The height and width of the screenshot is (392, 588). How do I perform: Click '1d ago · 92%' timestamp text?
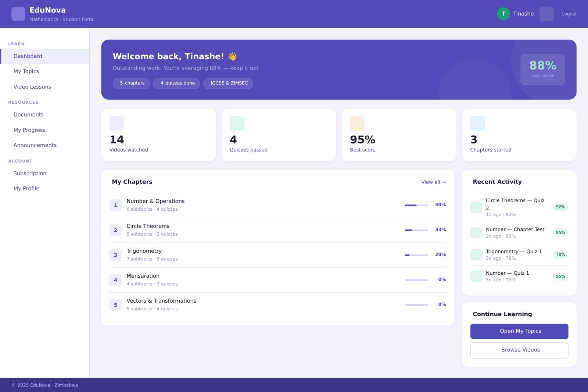(501, 215)
